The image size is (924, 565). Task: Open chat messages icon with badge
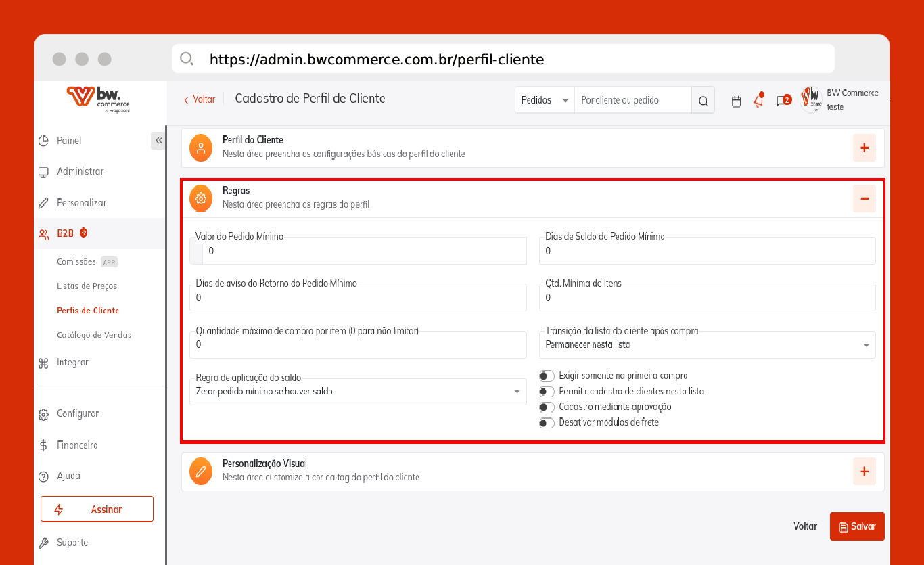[782, 101]
